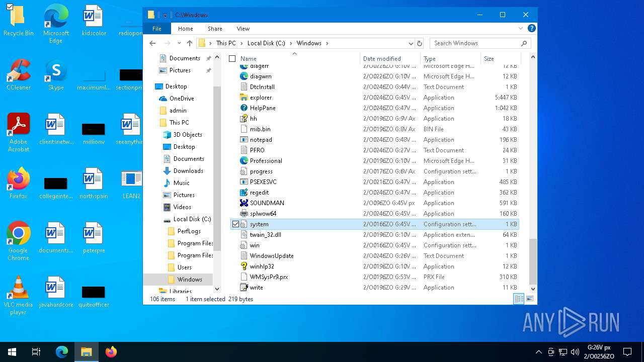Open recent locations dropdown arrow
The image size is (644, 362).
[178, 43]
